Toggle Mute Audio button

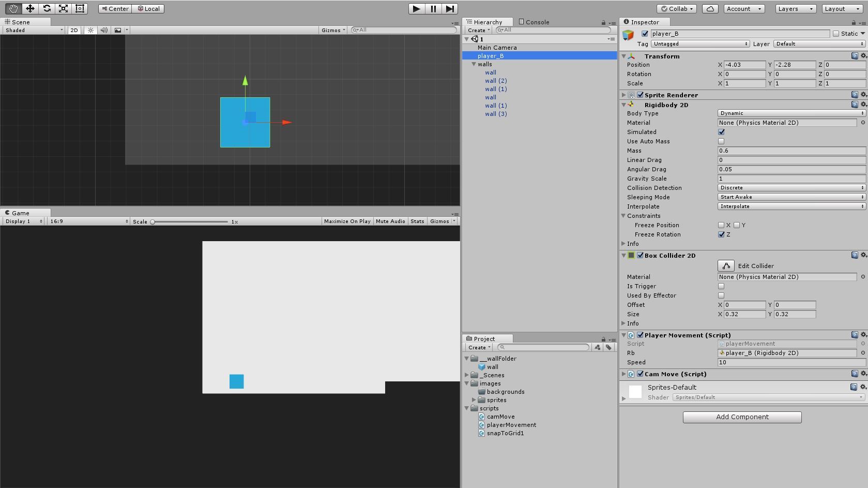tap(390, 221)
